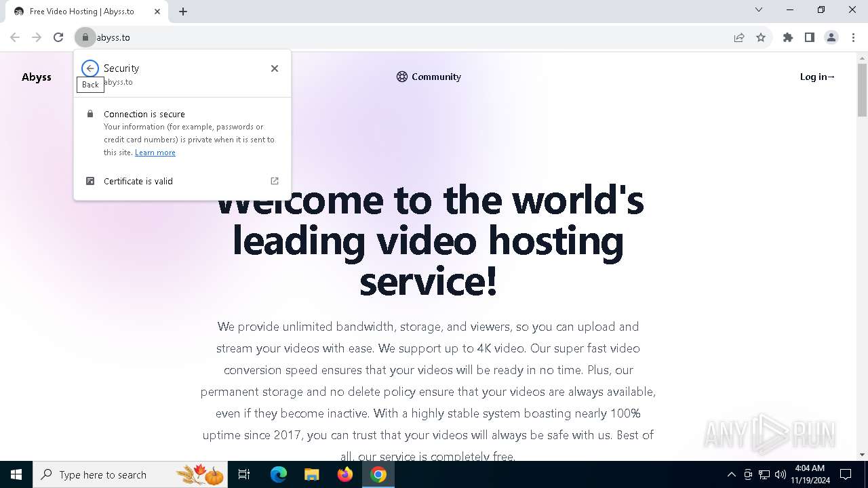Image resolution: width=868 pixels, height=488 pixels.
Task: Reload the page
Action: (58, 37)
